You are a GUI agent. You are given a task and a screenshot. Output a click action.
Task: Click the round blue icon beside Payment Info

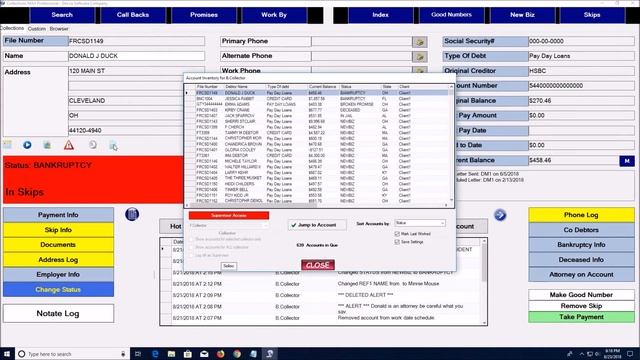pos(132,214)
